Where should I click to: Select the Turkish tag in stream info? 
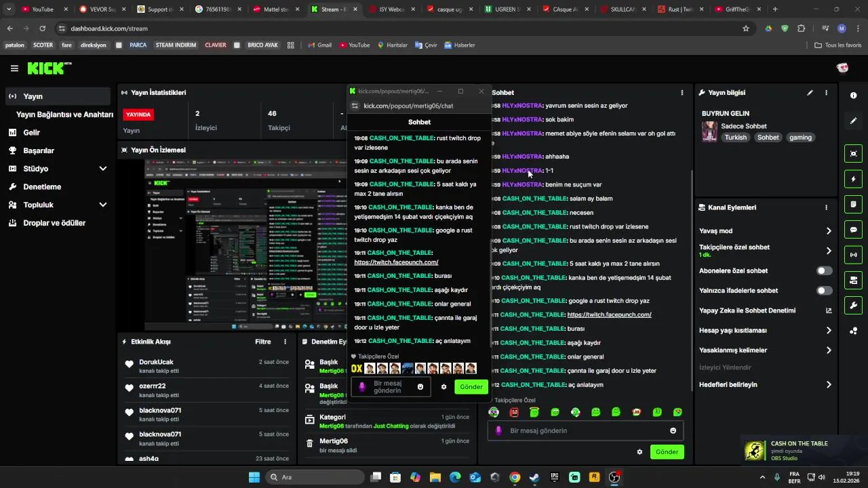click(x=735, y=138)
